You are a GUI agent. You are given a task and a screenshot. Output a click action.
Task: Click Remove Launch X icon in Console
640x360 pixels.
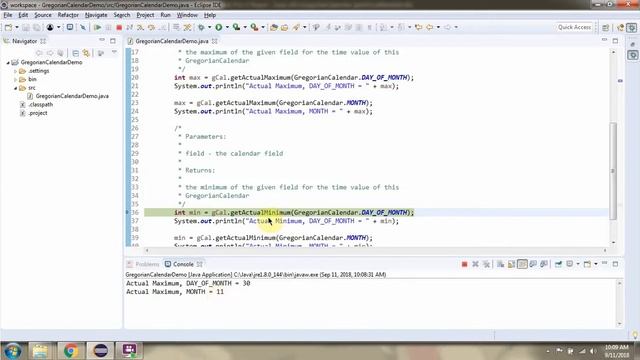(475, 264)
